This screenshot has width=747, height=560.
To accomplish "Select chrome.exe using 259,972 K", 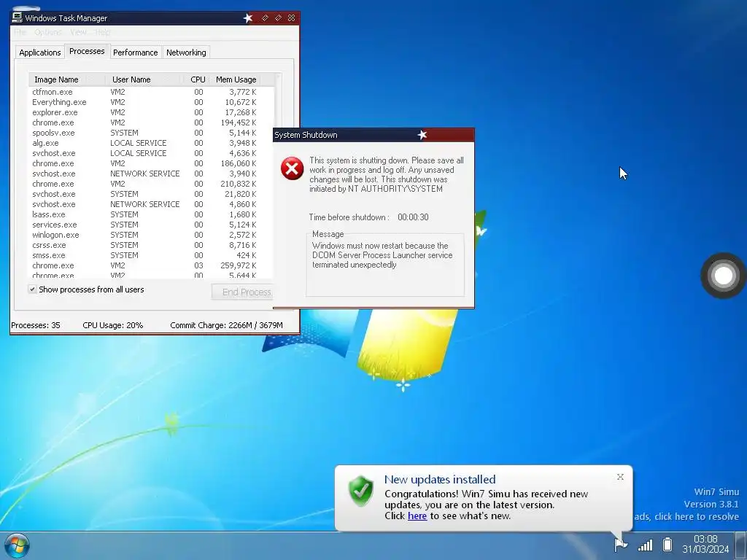I will pyautogui.click(x=151, y=265).
